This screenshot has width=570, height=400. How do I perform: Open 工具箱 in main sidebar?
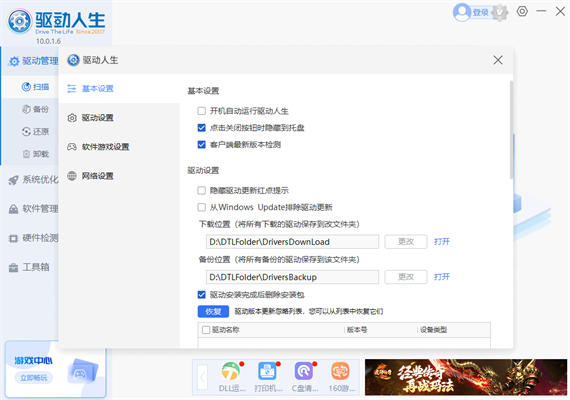point(30,268)
